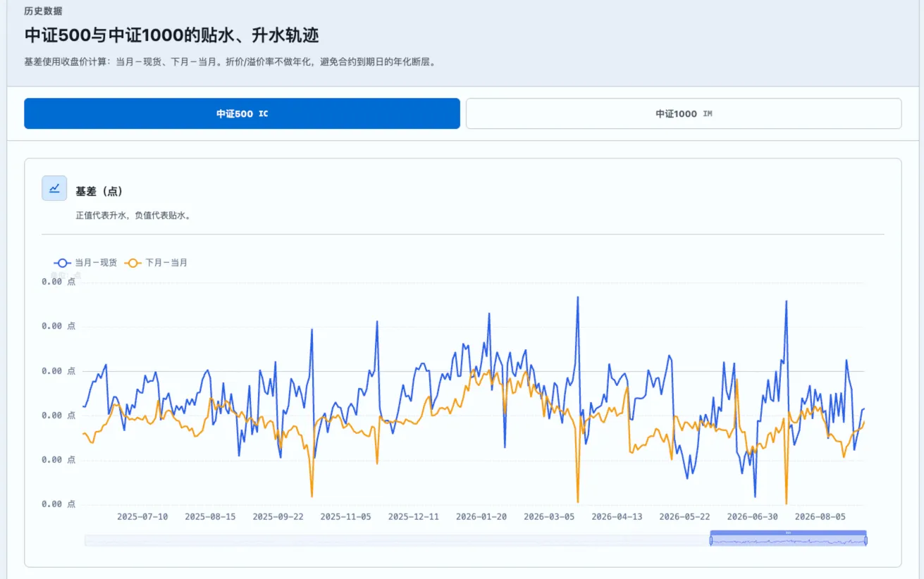The height and width of the screenshot is (579, 924).
Task: Click the 正值代表升水，负值代表贴水 note
Action: 133,216
